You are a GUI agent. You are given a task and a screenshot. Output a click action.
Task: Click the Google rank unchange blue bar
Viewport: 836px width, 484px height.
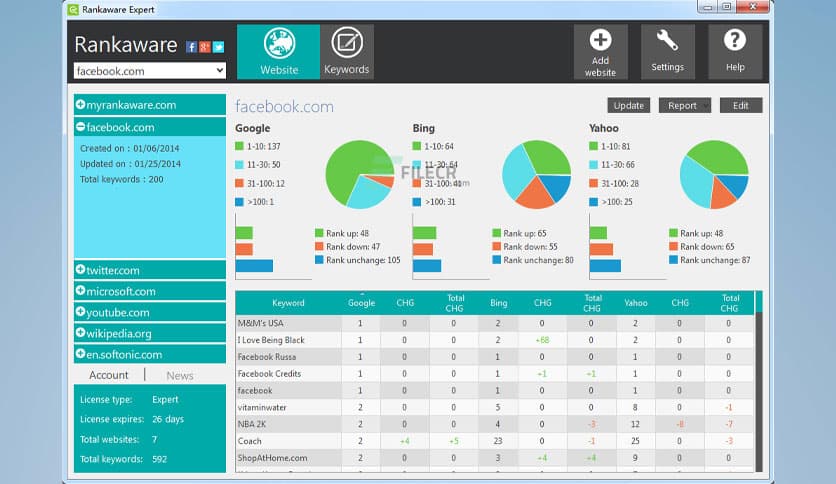click(254, 265)
